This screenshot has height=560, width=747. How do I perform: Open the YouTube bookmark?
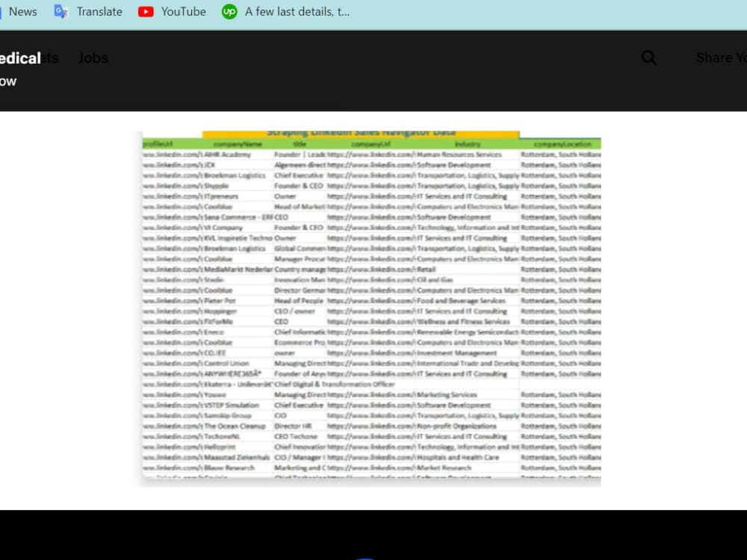[x=172, y=11]
